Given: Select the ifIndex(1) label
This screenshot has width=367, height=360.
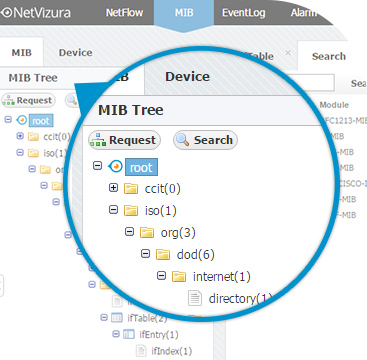Looking at the screenshot, I should click(172, 351).
